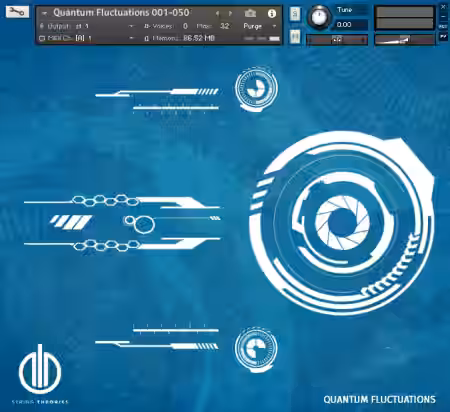Click the top small circular dial
Screen dimensions: 450x412
click(256, 88)
